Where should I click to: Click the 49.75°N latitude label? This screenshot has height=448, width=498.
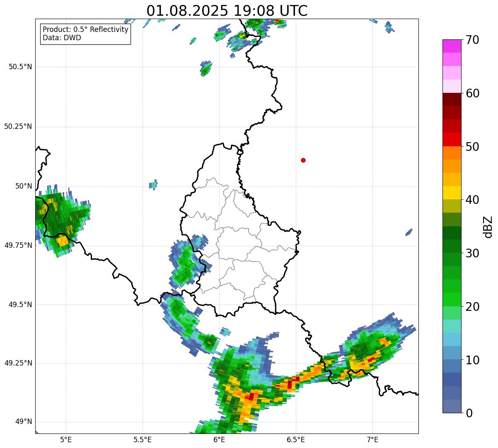[18, 245]
